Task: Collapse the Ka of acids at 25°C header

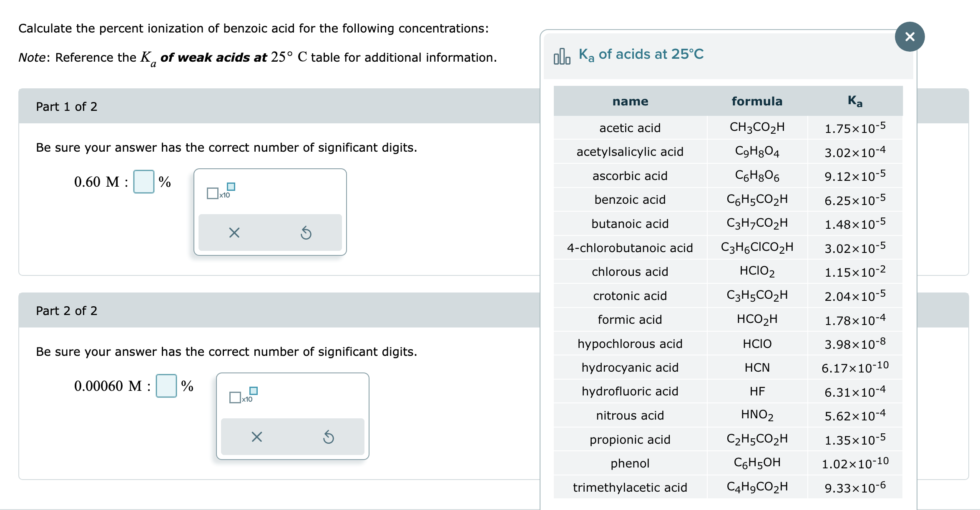Action: pos(641,54)
